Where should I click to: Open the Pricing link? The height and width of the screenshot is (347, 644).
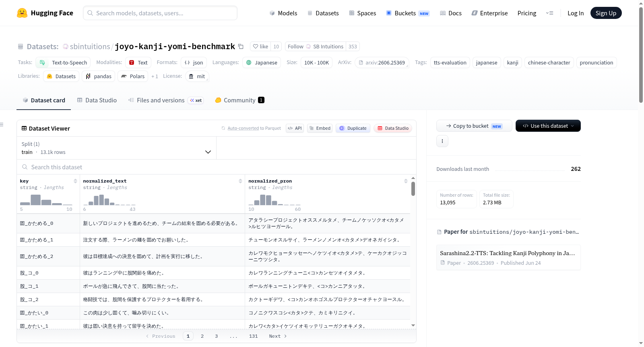click(x=527, y=13)
